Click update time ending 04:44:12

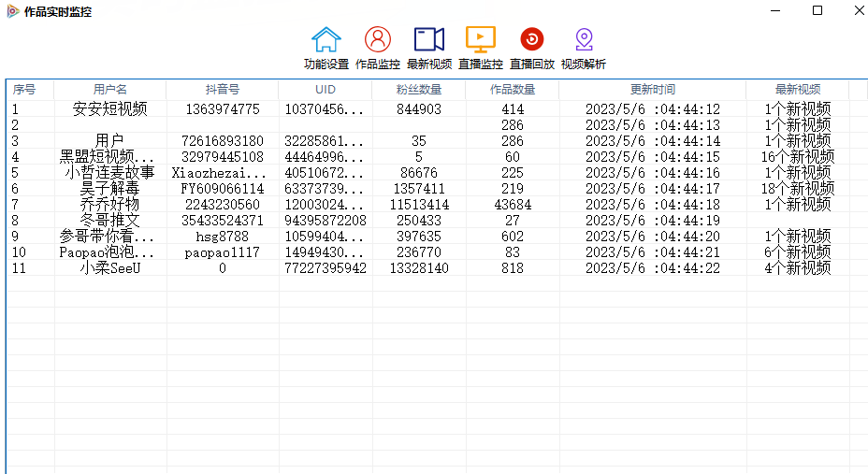(652, 109)
